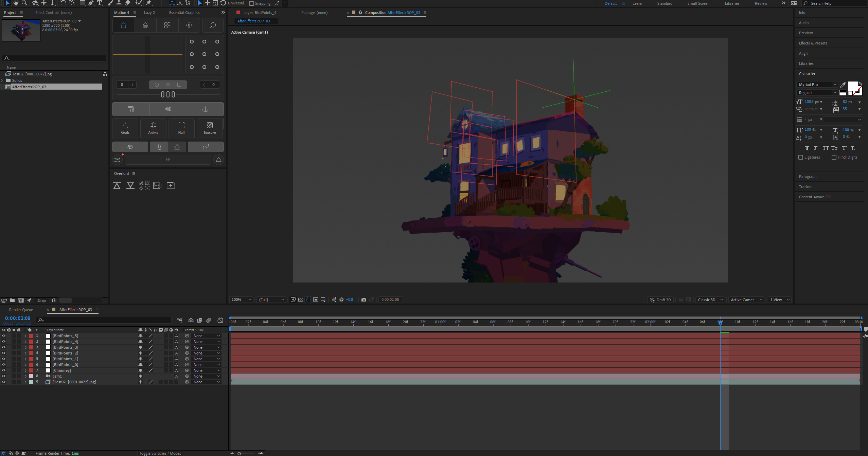Open the (Full) resolution dropdown
Screen dimensions: 868x456
271,299
